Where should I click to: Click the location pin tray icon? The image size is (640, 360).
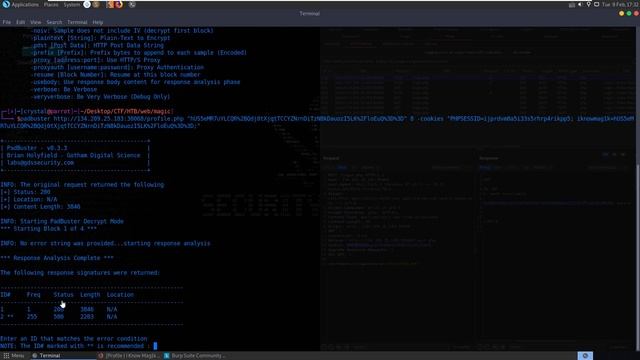(x=588, y=4)
